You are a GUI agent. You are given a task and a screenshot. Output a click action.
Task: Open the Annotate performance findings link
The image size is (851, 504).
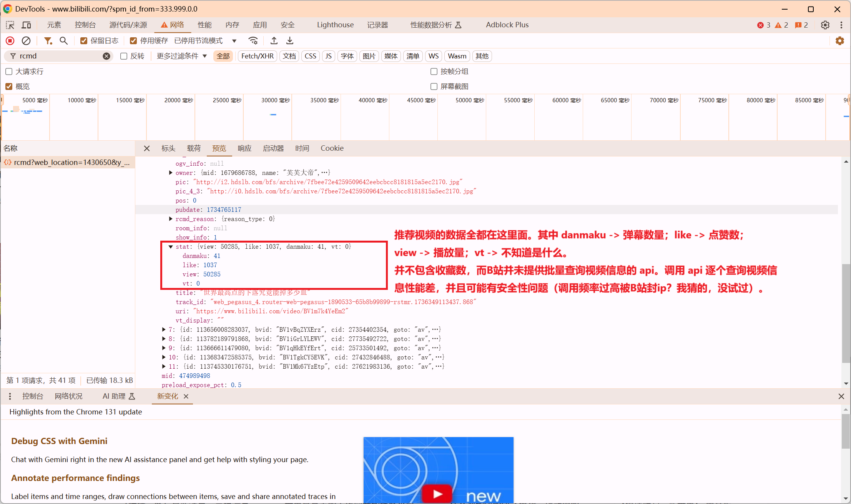(x=75, y=478)
